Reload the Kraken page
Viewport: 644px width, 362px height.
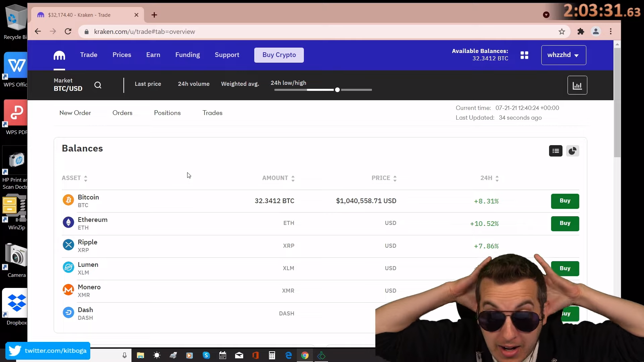coord(68,32)
